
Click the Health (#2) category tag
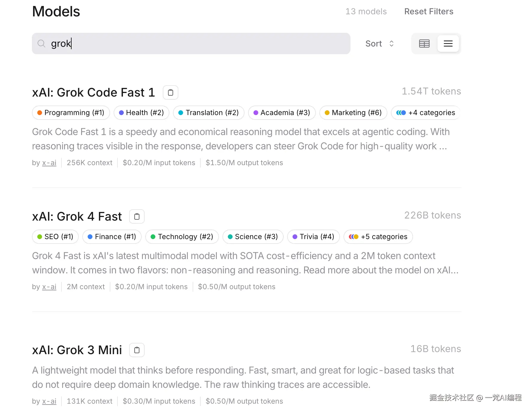(x=141, y=113)
